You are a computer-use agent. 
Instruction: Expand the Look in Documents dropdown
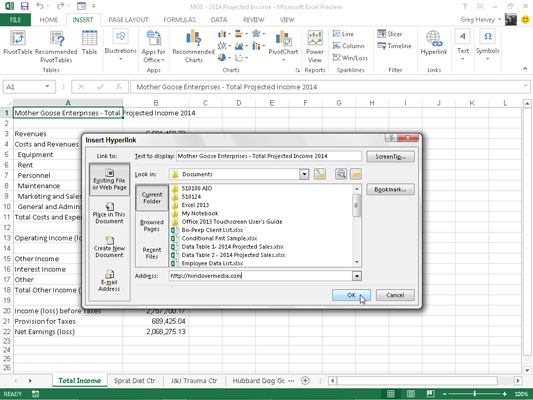tap(304, 174)
